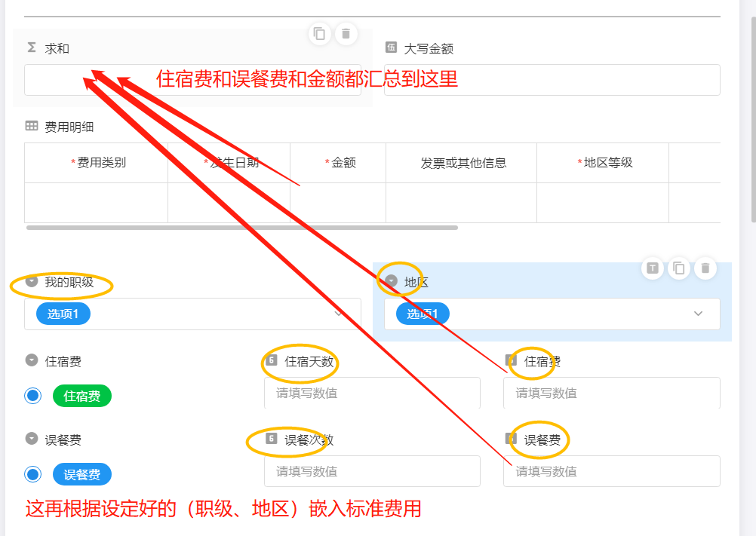
Task: Select the 误餐费 radio button
Action: [32, 474]
